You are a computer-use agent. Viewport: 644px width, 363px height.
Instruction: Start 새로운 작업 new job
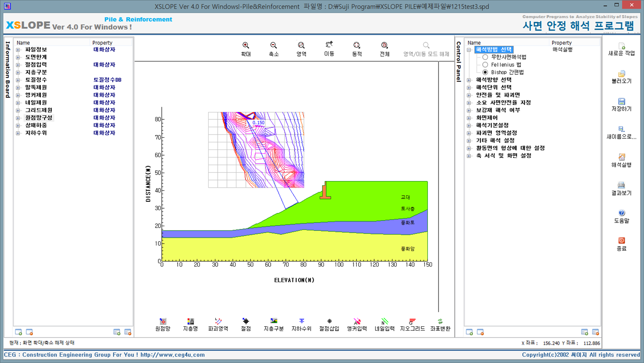pyautogui.click(x=621, y=49)
